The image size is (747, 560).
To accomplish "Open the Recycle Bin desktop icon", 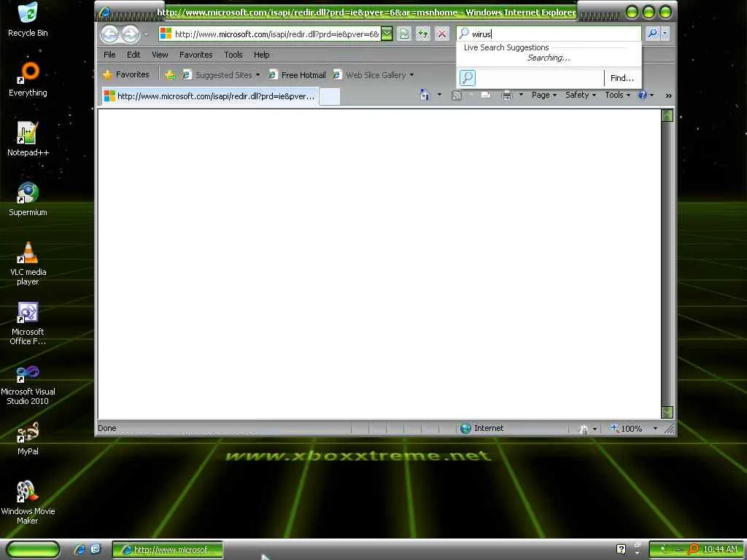I will click(x=28, y=20).
